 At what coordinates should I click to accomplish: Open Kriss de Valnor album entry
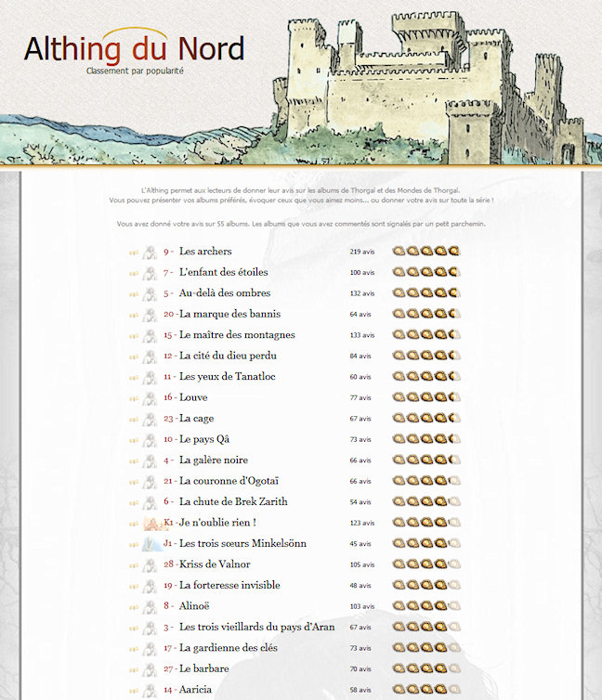(215, 564)
